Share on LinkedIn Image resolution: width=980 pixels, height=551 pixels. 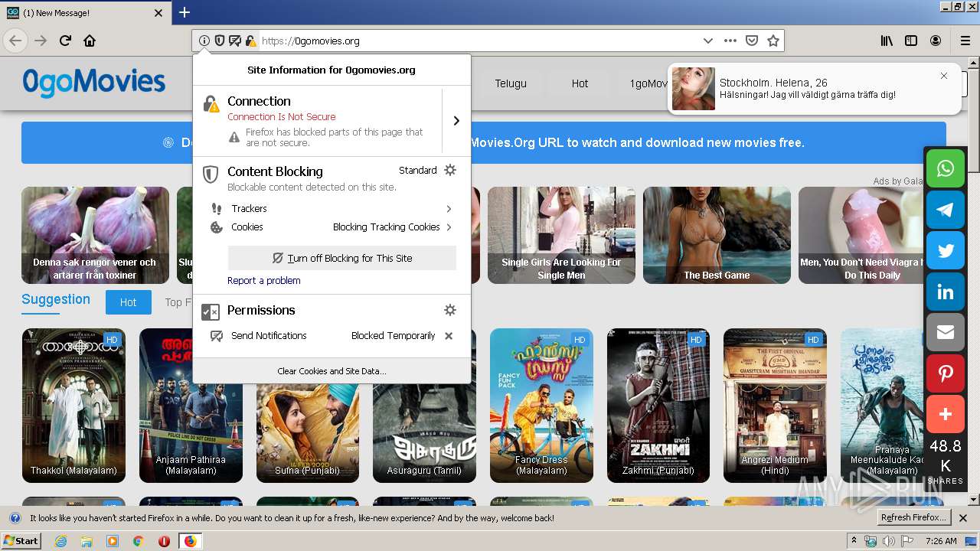click(x=946, y=292)
